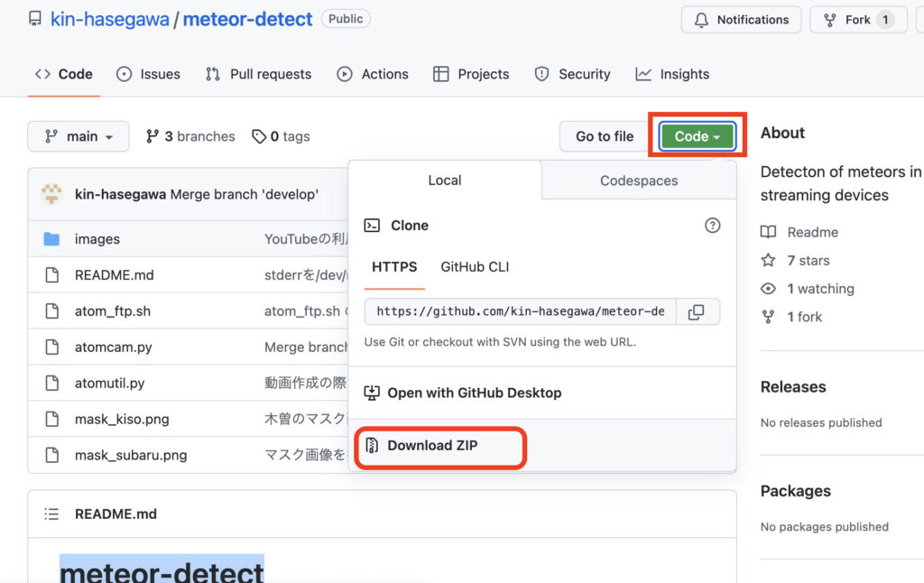Screen dimensions: 924x583
Task: Click the Clone help question-mark icon
Action: [713, 226]
